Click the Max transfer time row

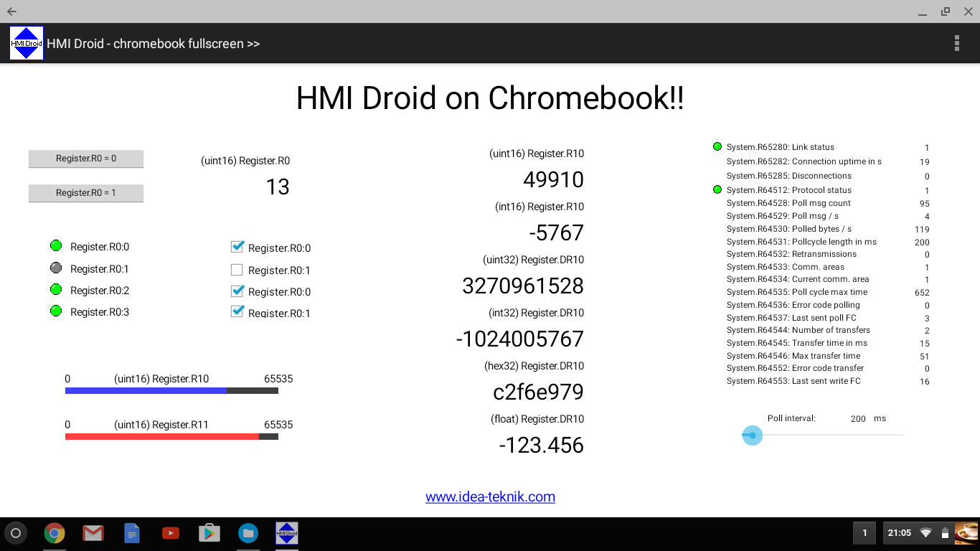tap(828, 356)
